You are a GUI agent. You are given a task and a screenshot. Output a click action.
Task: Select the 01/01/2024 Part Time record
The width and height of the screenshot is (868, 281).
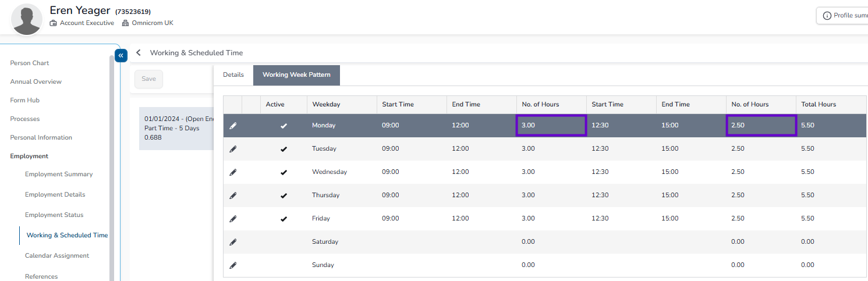click(176, 128)
